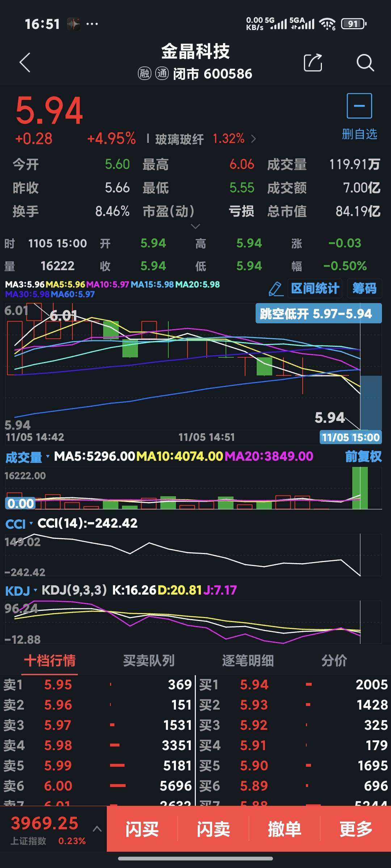Tap the three-dot notification icon in status bar
This screenshot has height=868, width=391.
(x=92, y=24)
